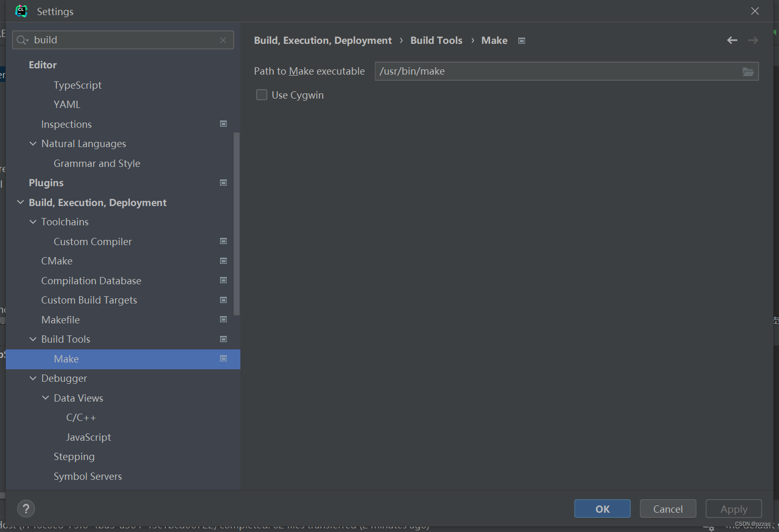Viewport: 779px width, 532px height.
Task: Click the Cancel button
Action: pyautogui.click(x=668, y=509)
